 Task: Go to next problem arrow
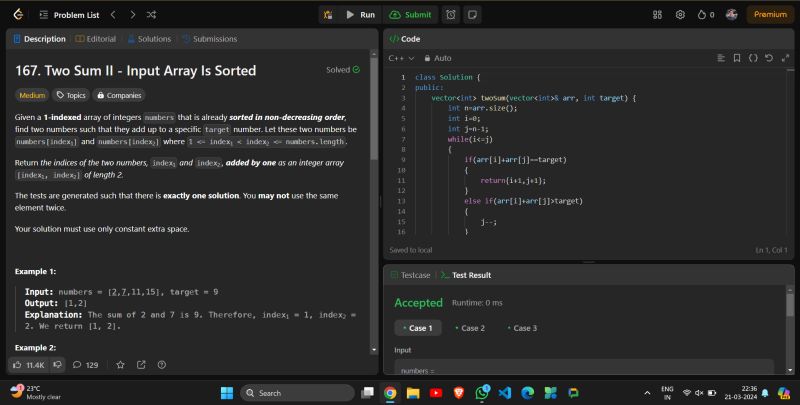(x=132, y=15)
